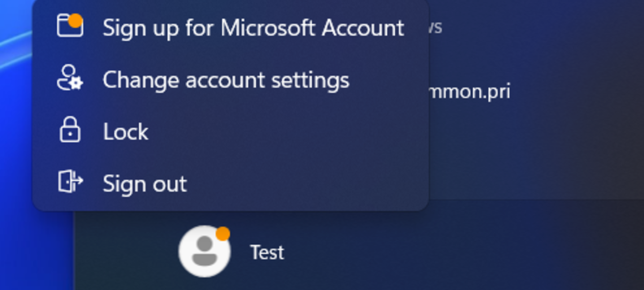Click the Test username label
644x290 pixels.
[x=267, y=252]
